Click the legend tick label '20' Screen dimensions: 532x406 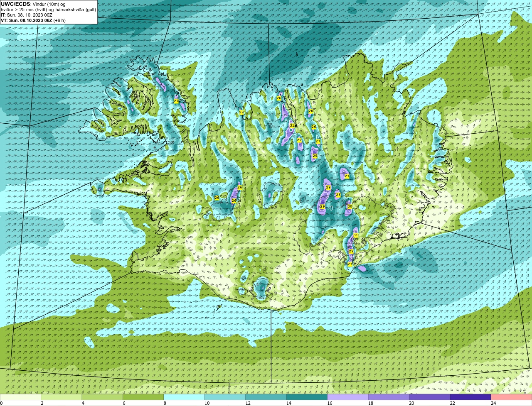[411, 403]
